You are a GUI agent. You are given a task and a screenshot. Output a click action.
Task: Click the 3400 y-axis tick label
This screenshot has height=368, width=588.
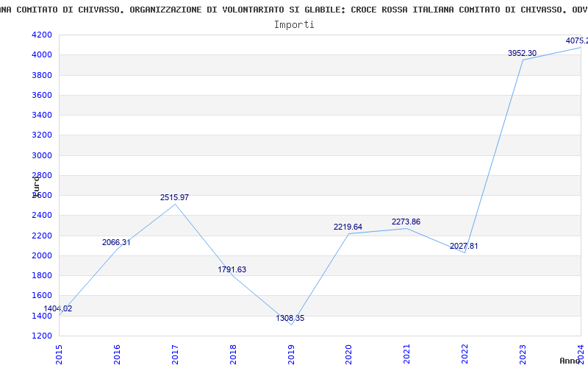[x=42, y=115]
